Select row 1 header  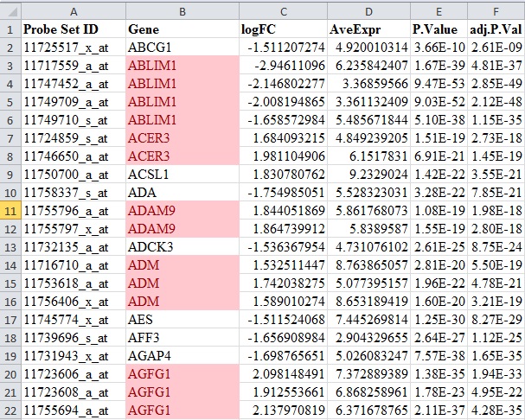(x=10, y=29)
